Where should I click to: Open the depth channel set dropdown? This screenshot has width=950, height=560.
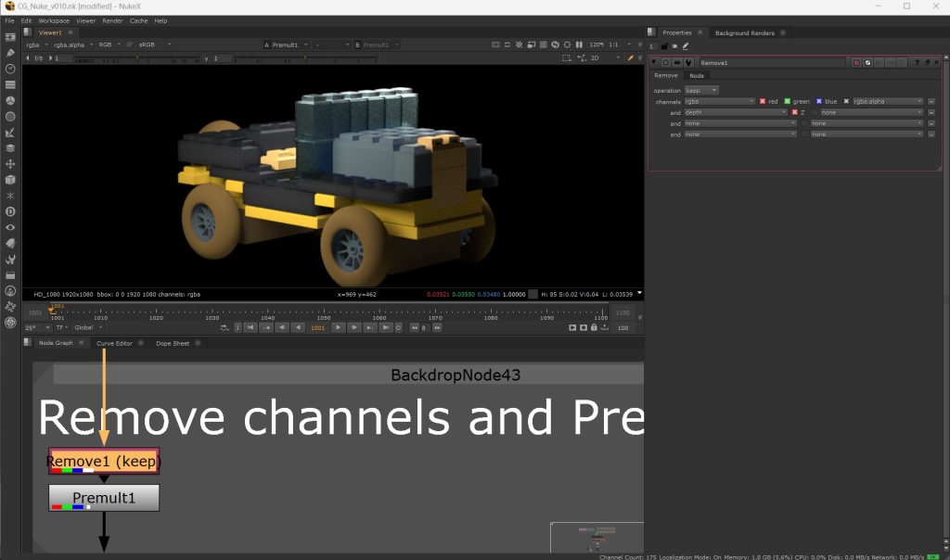pyautogui.click(x=736, y=112)
